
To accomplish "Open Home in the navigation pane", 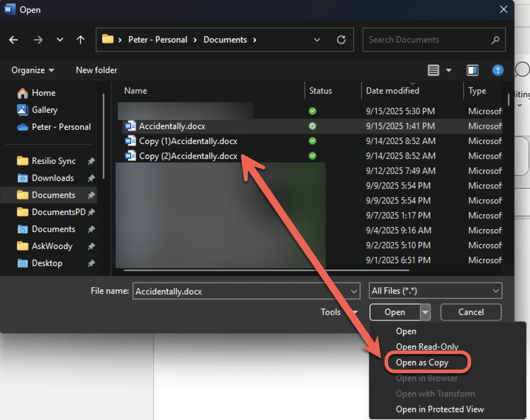I will [43, 93].
